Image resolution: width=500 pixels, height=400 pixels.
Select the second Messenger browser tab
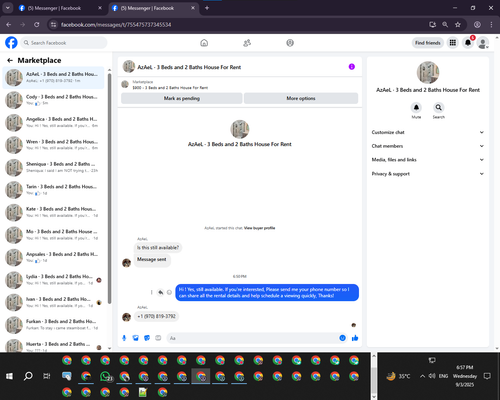click(153, 8)
